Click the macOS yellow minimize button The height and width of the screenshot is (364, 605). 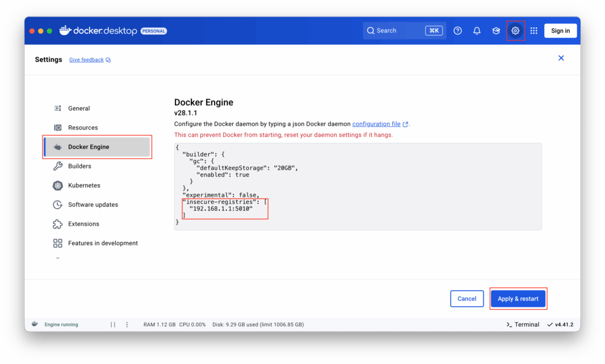tap(41, 31)
